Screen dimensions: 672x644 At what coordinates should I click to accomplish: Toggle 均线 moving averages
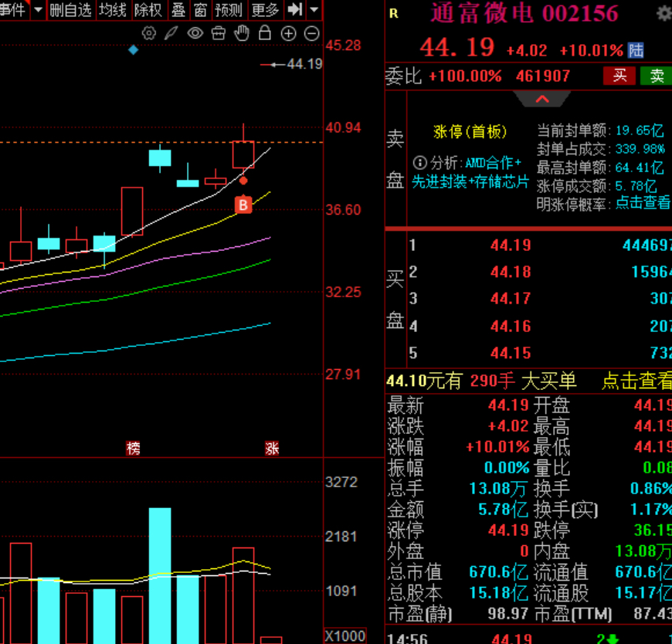pyautogui.click(x=113, y=9)
